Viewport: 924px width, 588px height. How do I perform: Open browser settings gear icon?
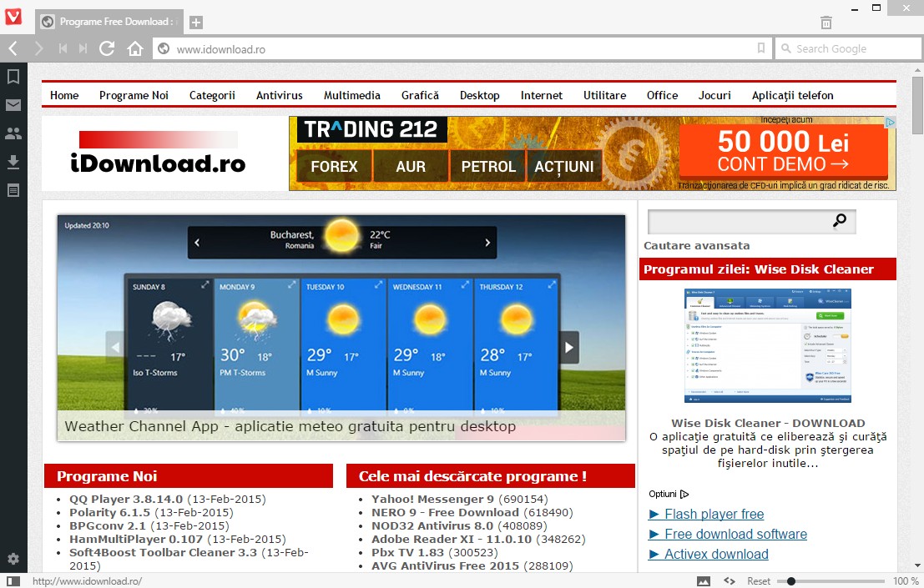click(13, 559)
